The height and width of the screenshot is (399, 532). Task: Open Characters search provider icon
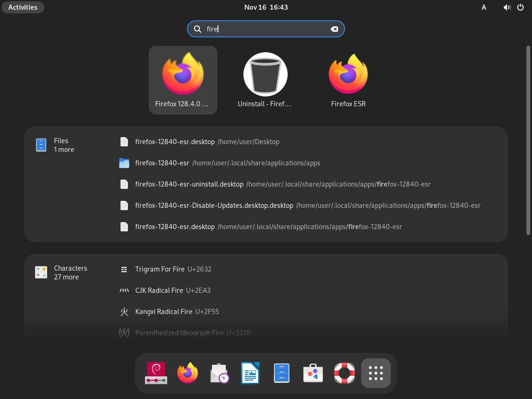41,272
